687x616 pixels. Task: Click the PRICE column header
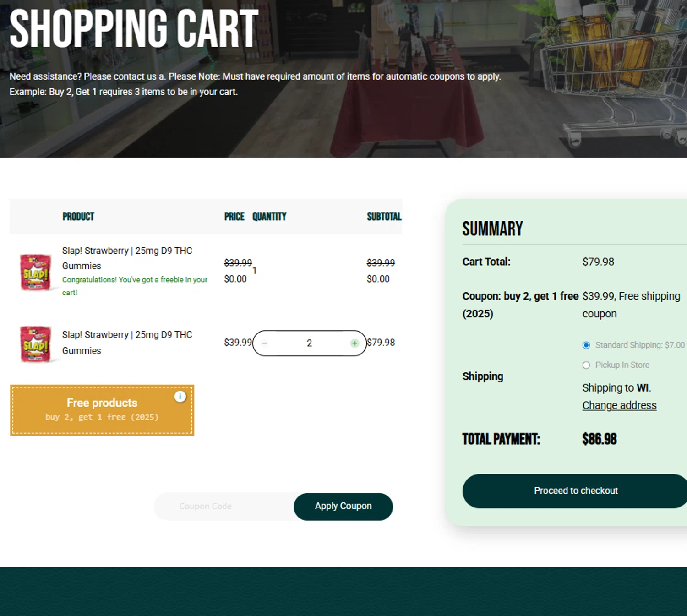point(234,216)
